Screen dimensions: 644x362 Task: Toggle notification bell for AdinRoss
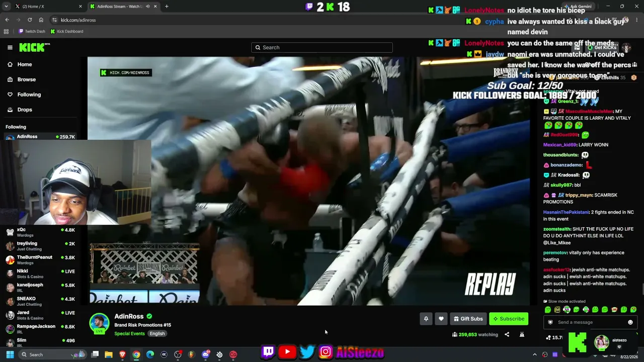click(x=426, y=319)
